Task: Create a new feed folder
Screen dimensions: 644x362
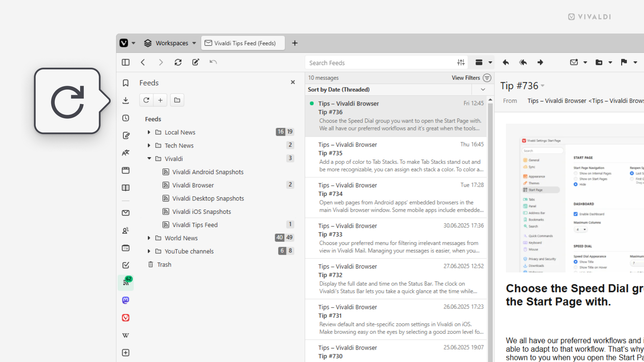Action: coord(177,100)
